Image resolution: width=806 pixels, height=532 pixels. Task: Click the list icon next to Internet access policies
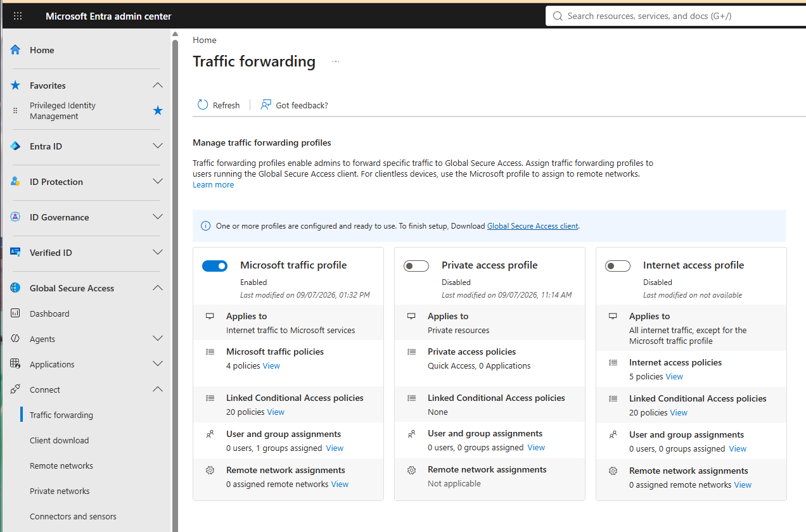click(613, 362)
